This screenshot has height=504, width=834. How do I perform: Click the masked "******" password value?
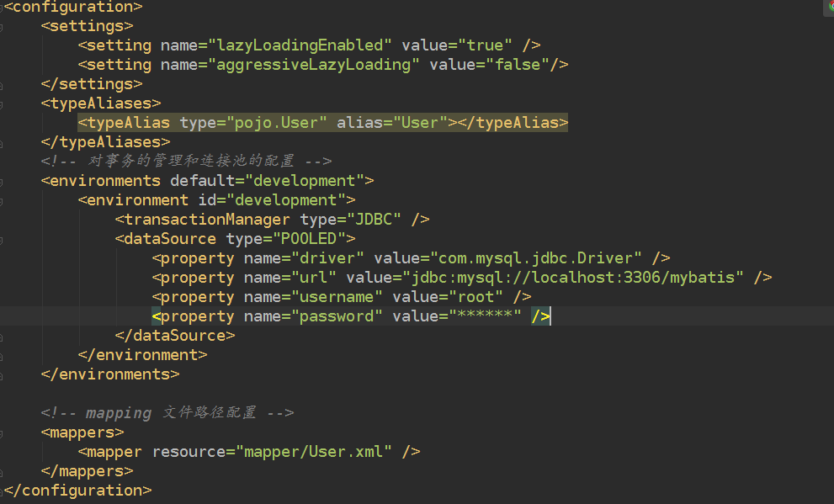[x=485, y=316]
